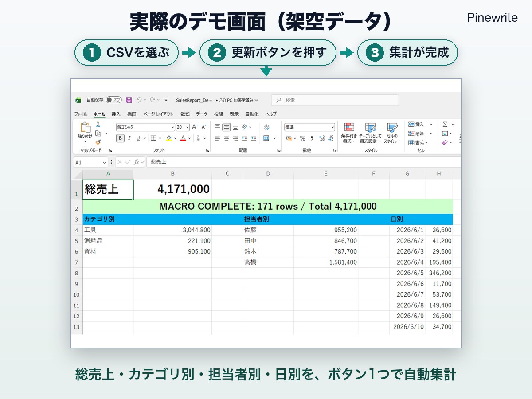Click the Cut scissors icon
Screen dimensions: 532x399
click(x=98, y=125)
